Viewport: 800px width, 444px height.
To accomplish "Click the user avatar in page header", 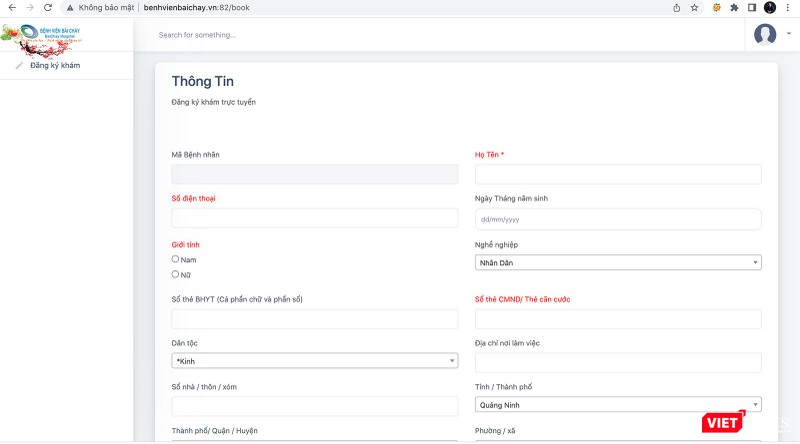I will click(765, 34).
